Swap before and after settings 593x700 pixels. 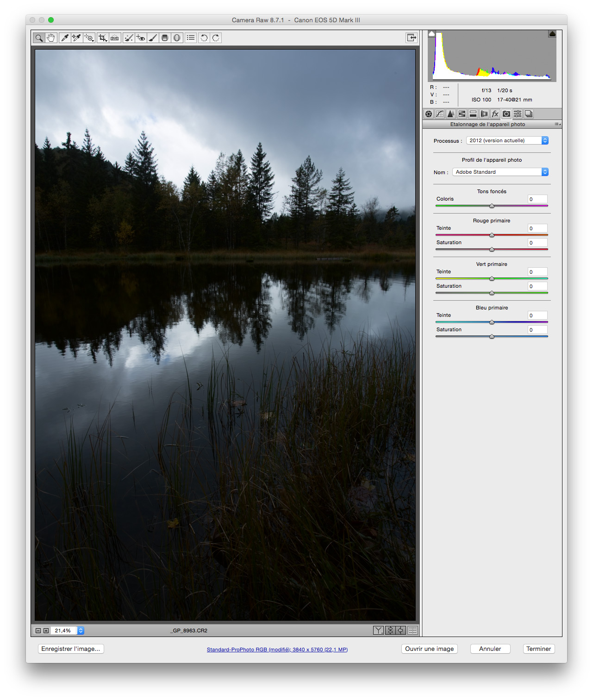coord(390,631)
